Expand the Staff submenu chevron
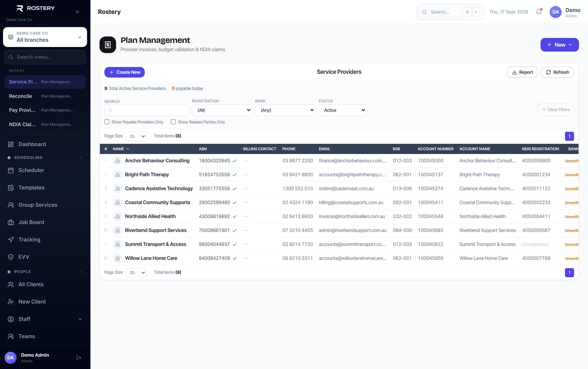Viewport: 588px width, 369px height. tap(80, 319)
